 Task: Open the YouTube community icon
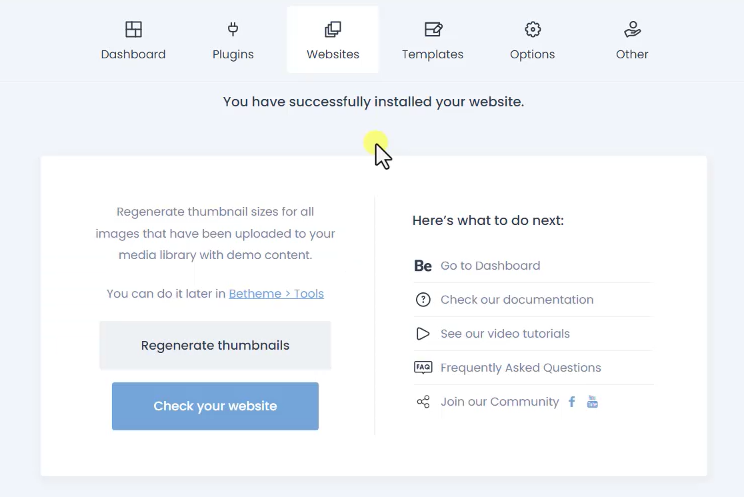point(592,402)
